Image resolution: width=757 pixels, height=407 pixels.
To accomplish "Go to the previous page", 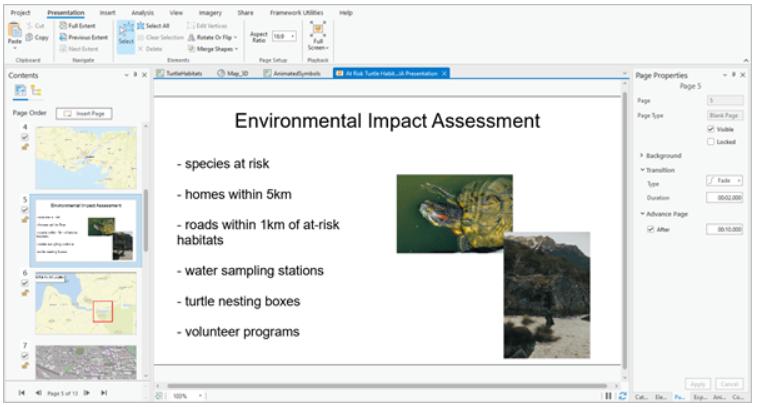I will (38, 393).
